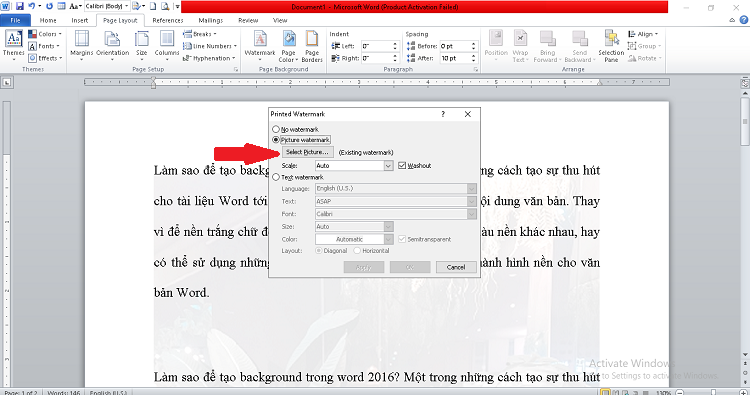Switch to the References tab
Image resolution: width=750 pixels, height=395 pixels.
(x=168, y=20)
